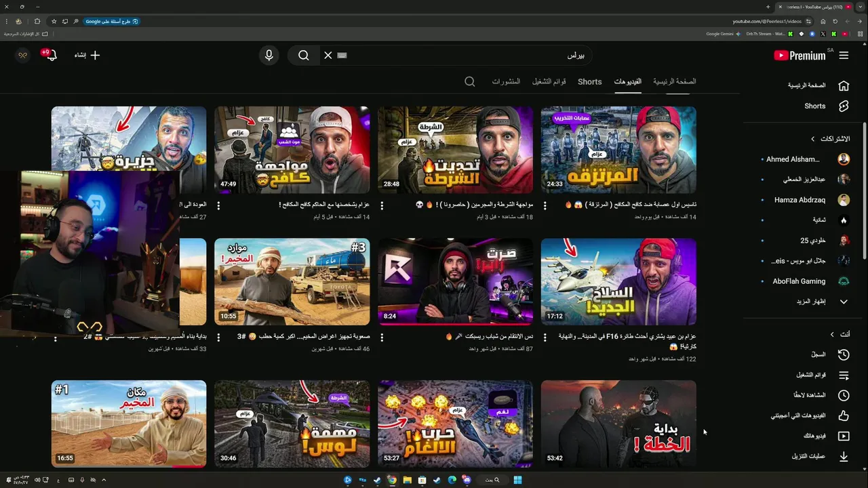Open Liked videos (الفيديوهات التي أعجبتني)

(x=810, y=415)
